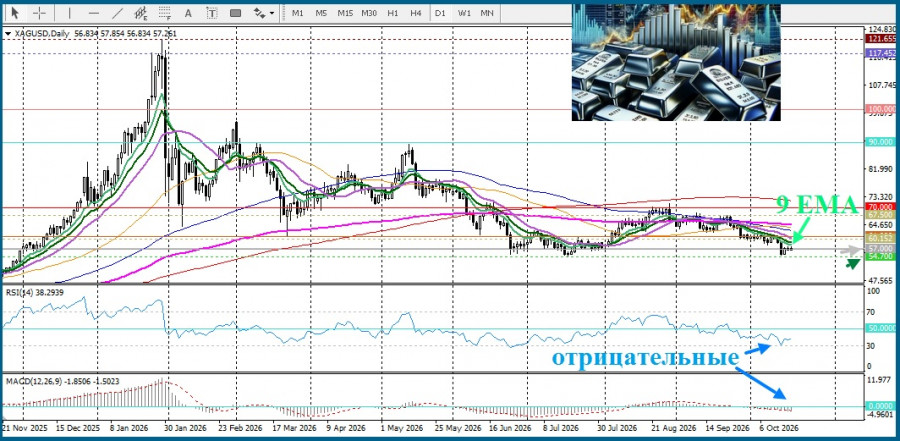Click the rectangle shapes tool
Screen dimensions: 900x441
tap(235, 13)
